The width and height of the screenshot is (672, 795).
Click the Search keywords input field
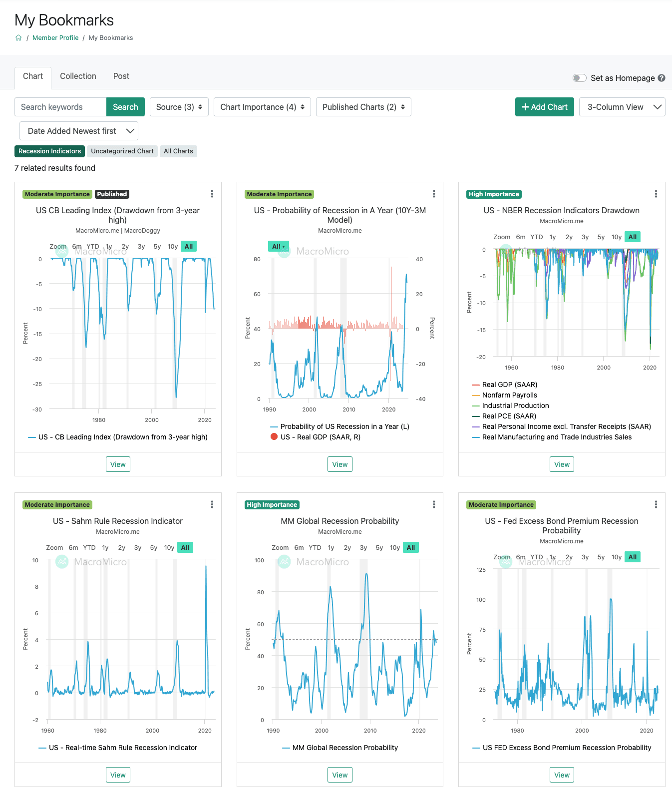point(60,107)
